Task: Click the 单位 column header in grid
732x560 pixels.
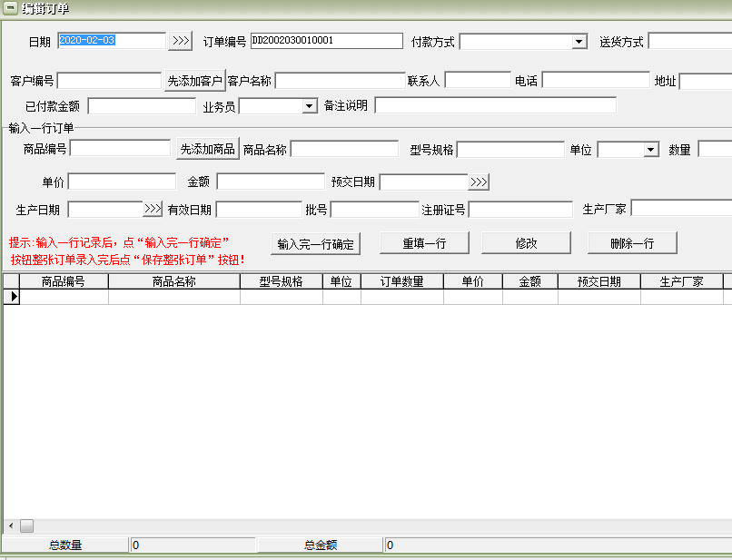Action: [x=341, y=281]
